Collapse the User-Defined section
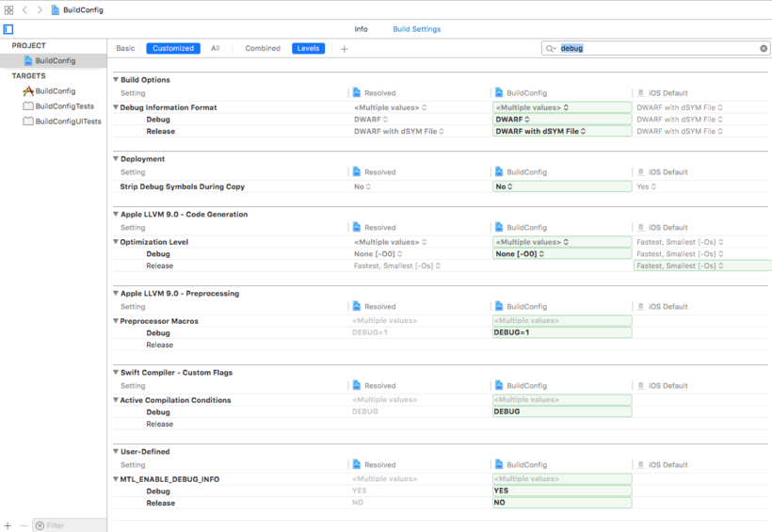772x532 pixels. tap(116, 451)
